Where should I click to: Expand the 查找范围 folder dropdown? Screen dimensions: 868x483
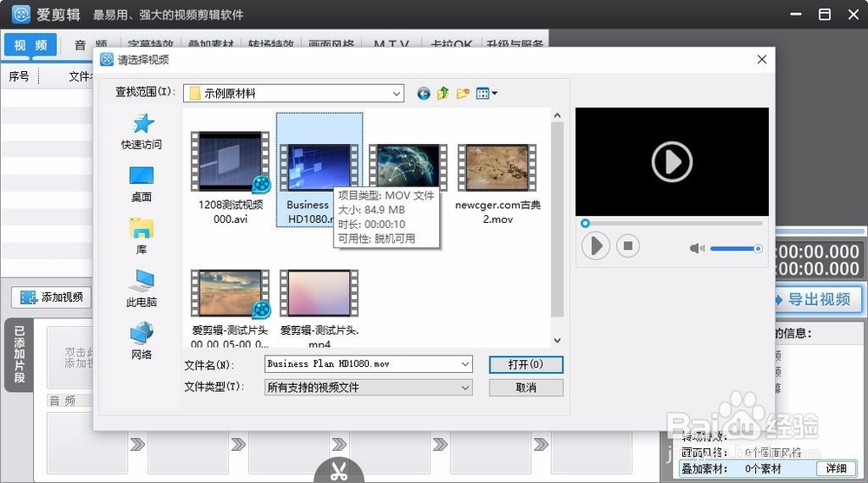point(397,94)
